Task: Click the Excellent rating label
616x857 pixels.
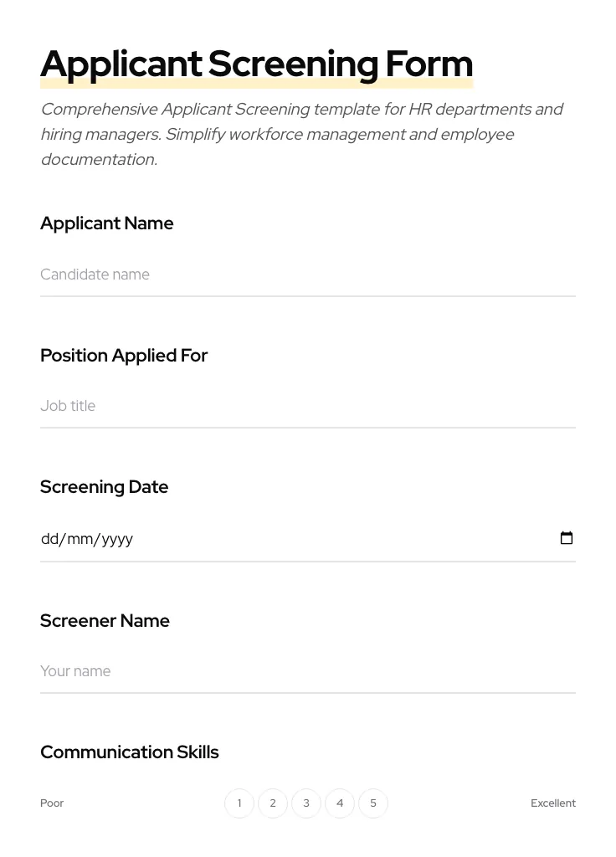Action: (x=553, y=803)
